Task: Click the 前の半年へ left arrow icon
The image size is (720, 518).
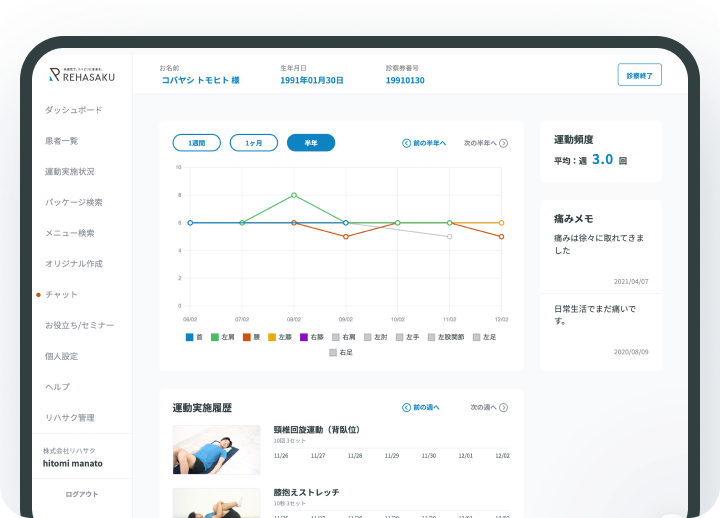Action: 406,143
